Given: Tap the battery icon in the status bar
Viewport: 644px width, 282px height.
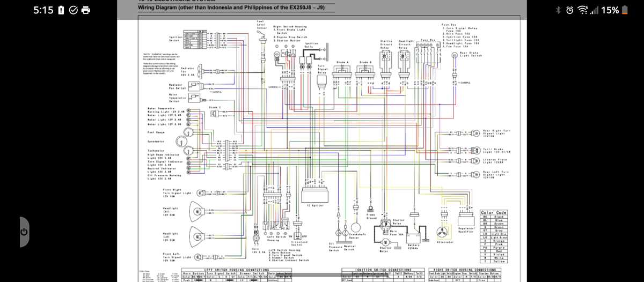Looking at the screenshot, I should [x=626, y=10].
